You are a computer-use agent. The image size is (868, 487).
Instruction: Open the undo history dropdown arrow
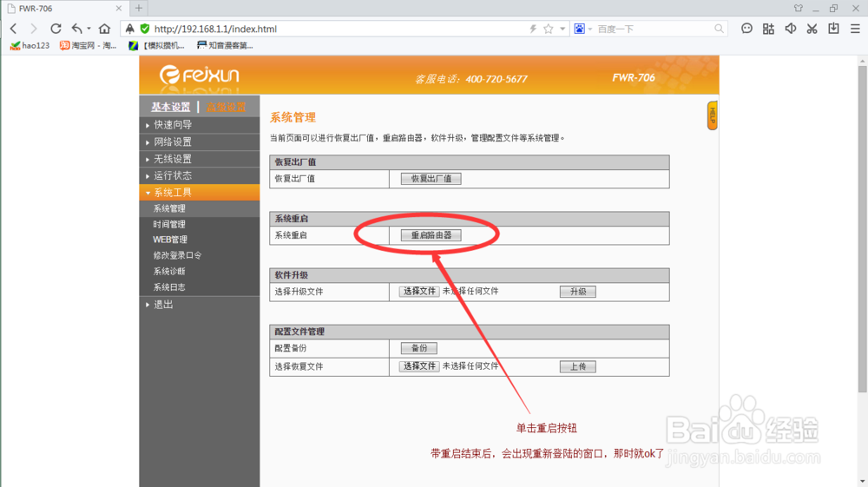[x=89, y=29]
